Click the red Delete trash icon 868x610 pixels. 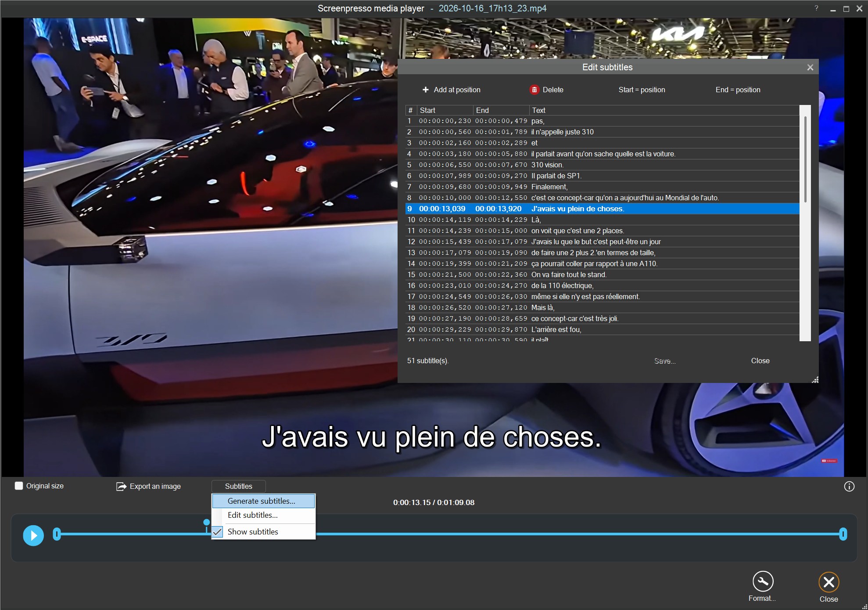pos(534,90)
